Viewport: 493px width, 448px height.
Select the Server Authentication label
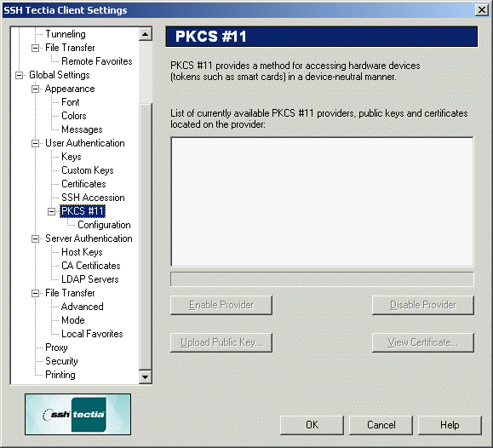pyautogui.click(x=89, y=238)
